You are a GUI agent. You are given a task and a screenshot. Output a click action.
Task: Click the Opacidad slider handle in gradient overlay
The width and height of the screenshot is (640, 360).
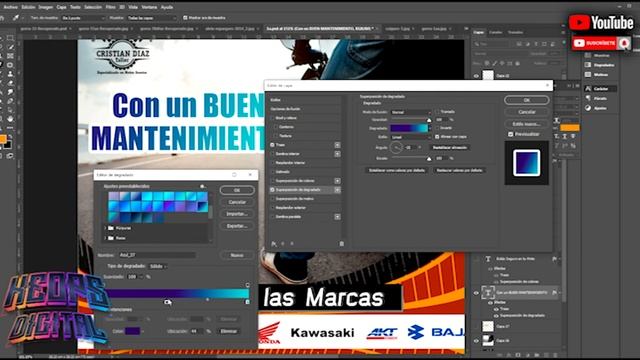click(x=429, y=120)
